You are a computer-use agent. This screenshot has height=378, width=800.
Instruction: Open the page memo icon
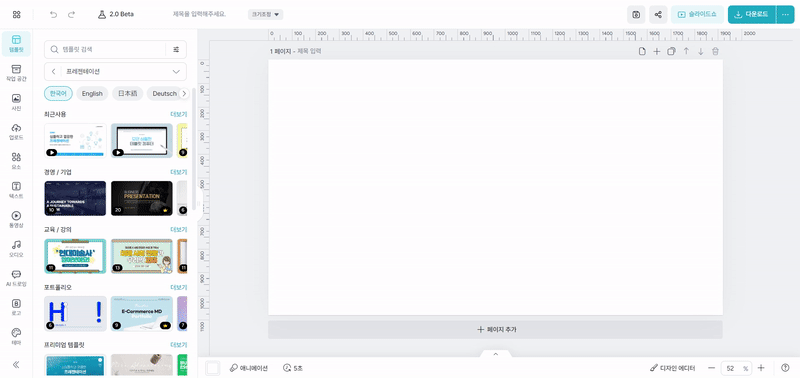[x=643, y=52]
